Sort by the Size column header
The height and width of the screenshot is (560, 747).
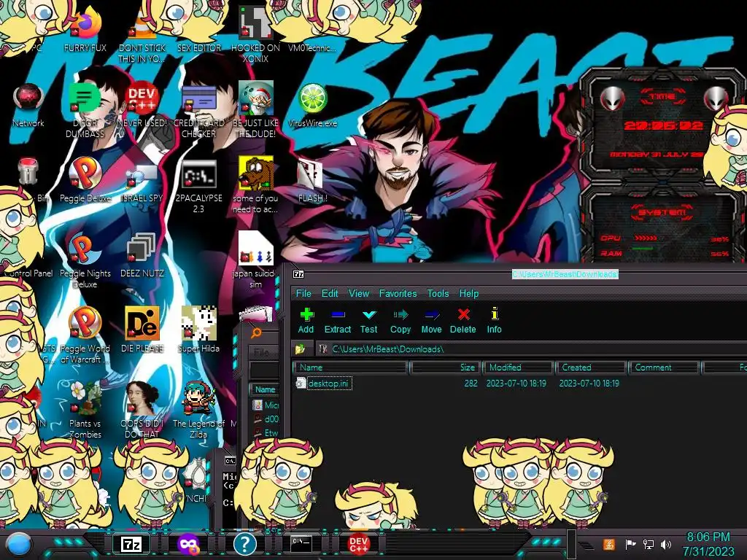pos(445,367)
